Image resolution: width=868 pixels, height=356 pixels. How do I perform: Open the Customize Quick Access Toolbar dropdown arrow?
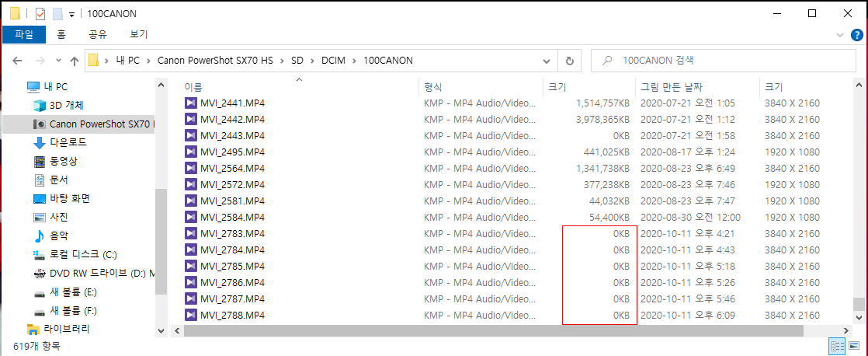[x=72, y=15]
